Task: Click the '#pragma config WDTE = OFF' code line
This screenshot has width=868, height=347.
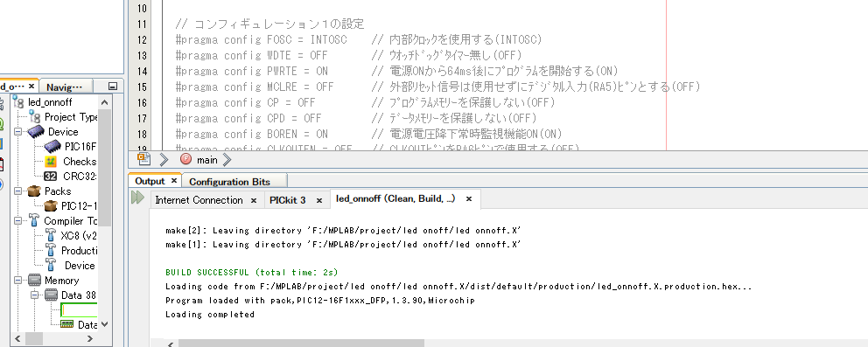Action: tap(252, 55)
